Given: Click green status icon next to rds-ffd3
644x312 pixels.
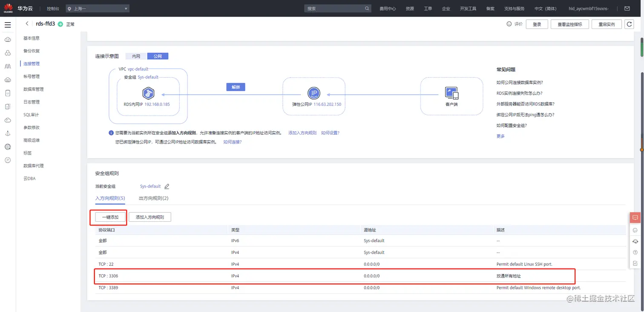Looking at the screenshot, I should pos(60,24).
